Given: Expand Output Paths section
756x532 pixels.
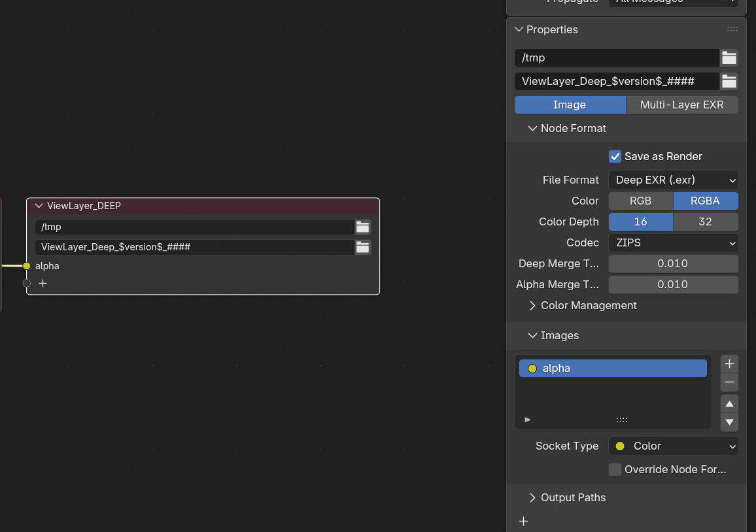Looking at the screenshot, I should [x=532, y=498].
